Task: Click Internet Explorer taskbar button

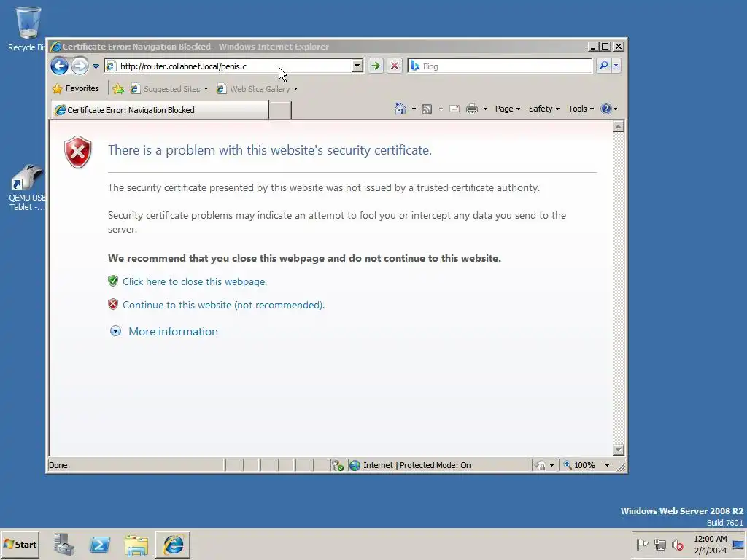Action: click(x=173, y=544)
